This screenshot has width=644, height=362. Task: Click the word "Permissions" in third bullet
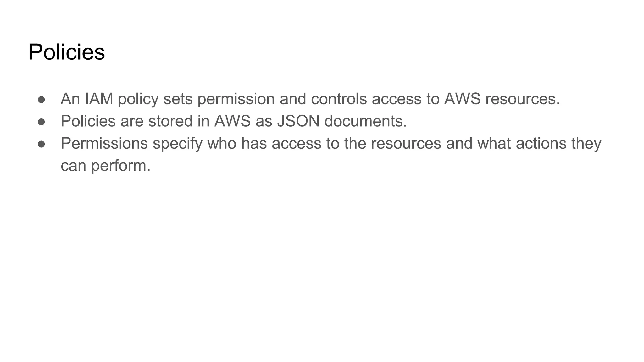104,143
